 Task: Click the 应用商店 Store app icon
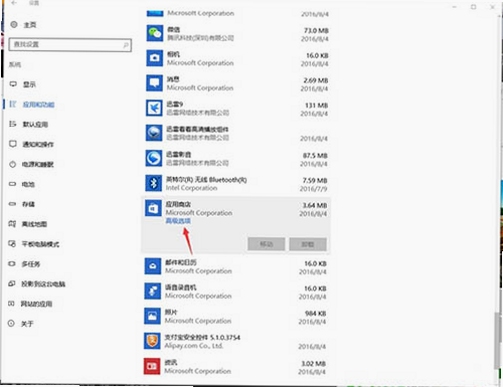click(153, 208)
